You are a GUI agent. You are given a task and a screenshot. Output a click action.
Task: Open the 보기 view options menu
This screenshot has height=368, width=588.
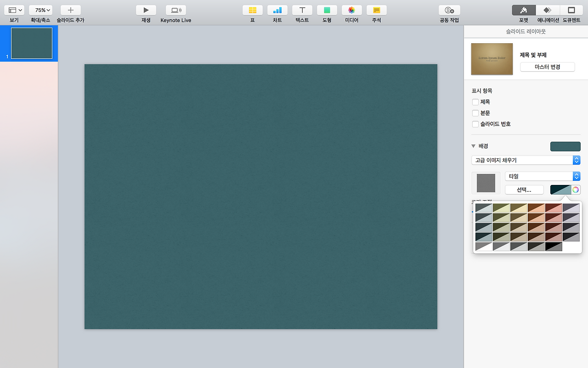point(14,10)
